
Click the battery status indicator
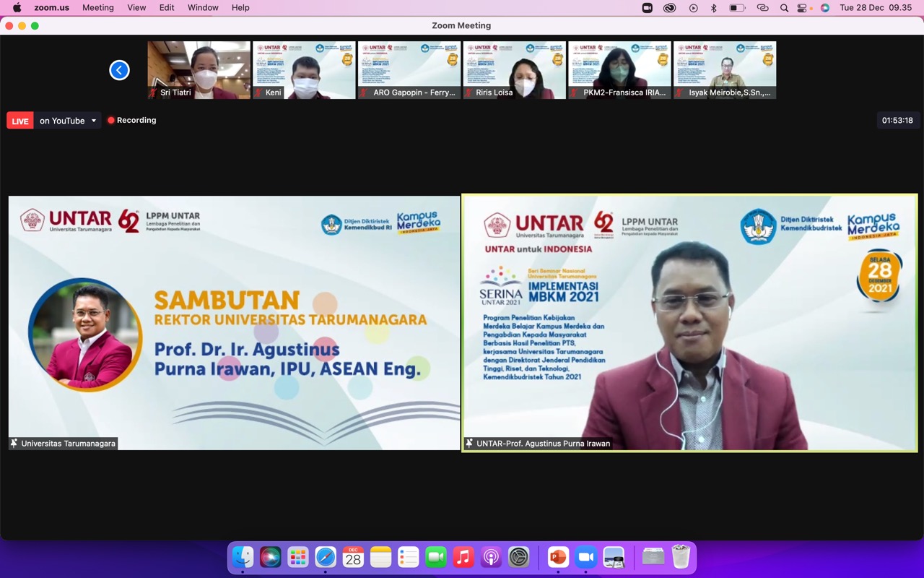(x=738, y=7)
